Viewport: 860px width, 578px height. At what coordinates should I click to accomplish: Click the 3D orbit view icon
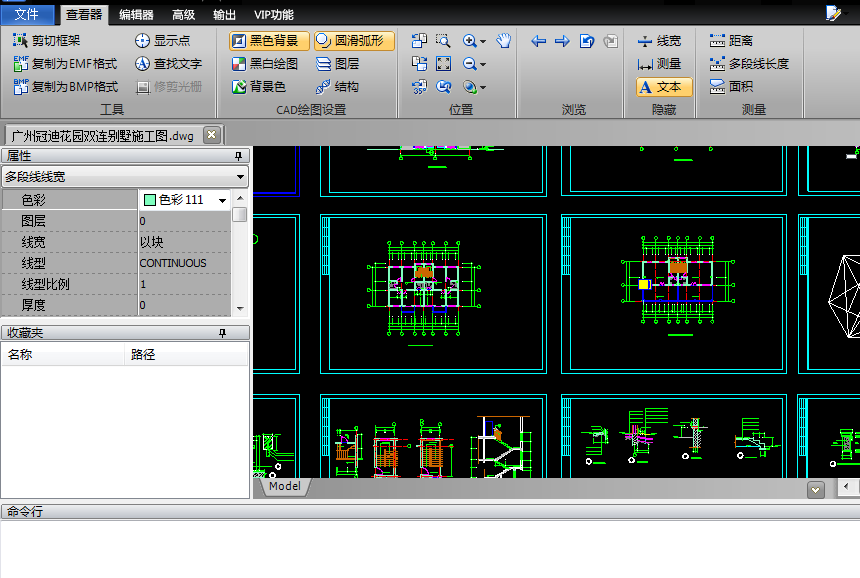point(469,87)
